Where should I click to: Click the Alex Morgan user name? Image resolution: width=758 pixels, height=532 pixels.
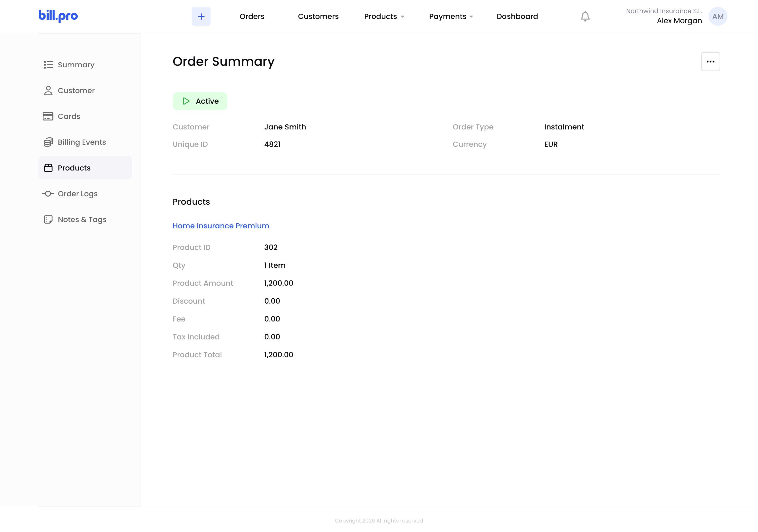pos(679,21)
